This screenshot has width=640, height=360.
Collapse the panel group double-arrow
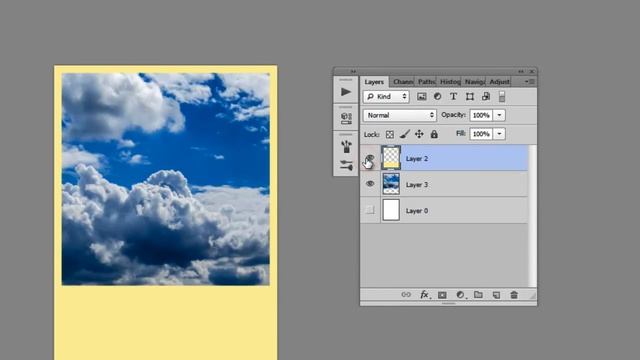[521, 71]
